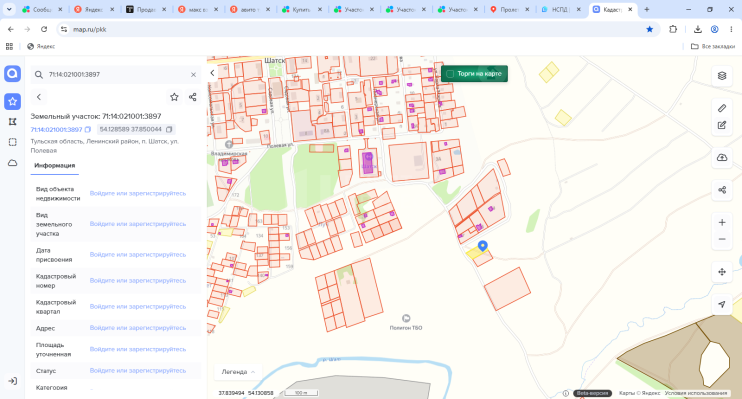The image size is (742, 399).
Task: Open a new browser tab
Action: (x=646, y=9)
